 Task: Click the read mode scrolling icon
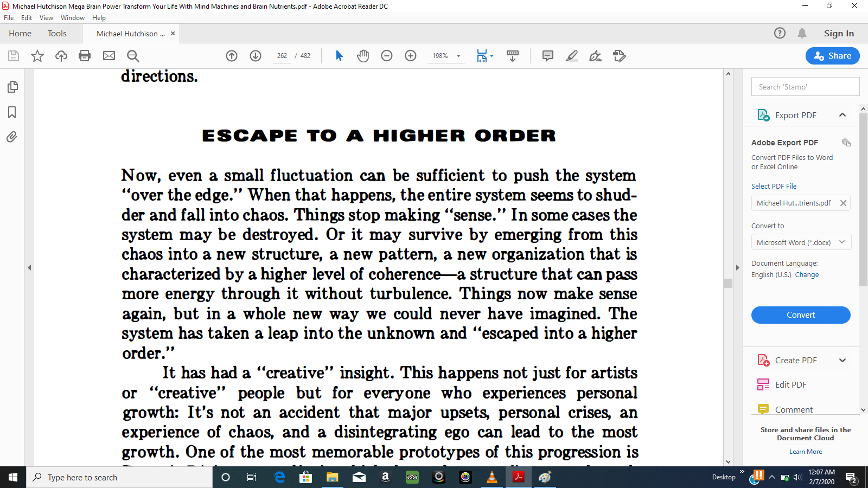tap(513, 56)
